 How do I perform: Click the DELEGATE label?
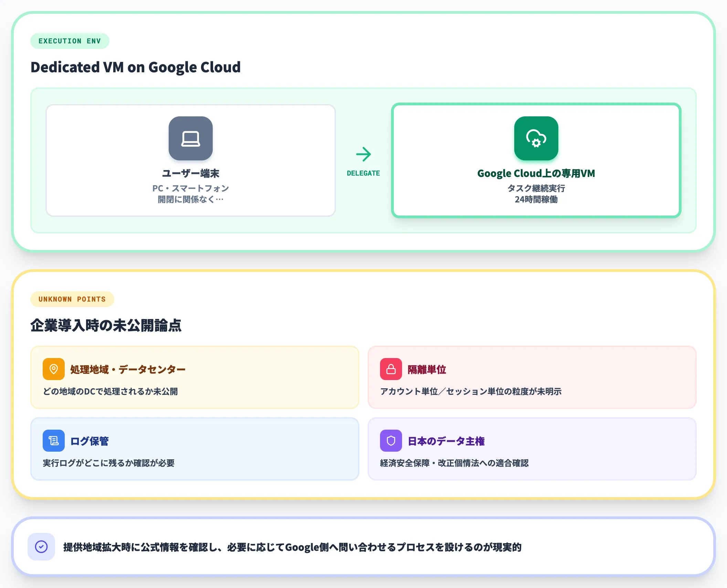[x=363, y=173]
